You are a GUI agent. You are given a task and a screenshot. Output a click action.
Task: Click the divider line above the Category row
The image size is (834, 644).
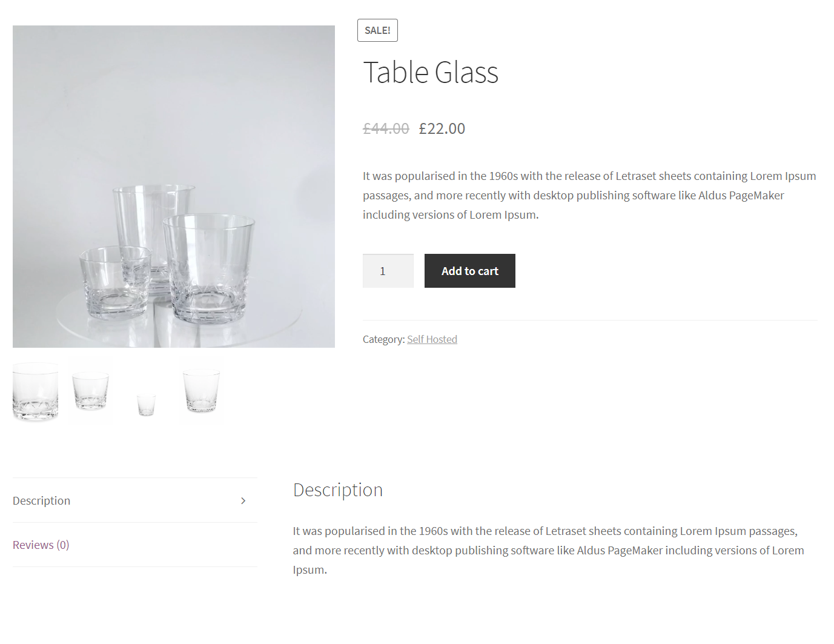click(x=590, y=320)
